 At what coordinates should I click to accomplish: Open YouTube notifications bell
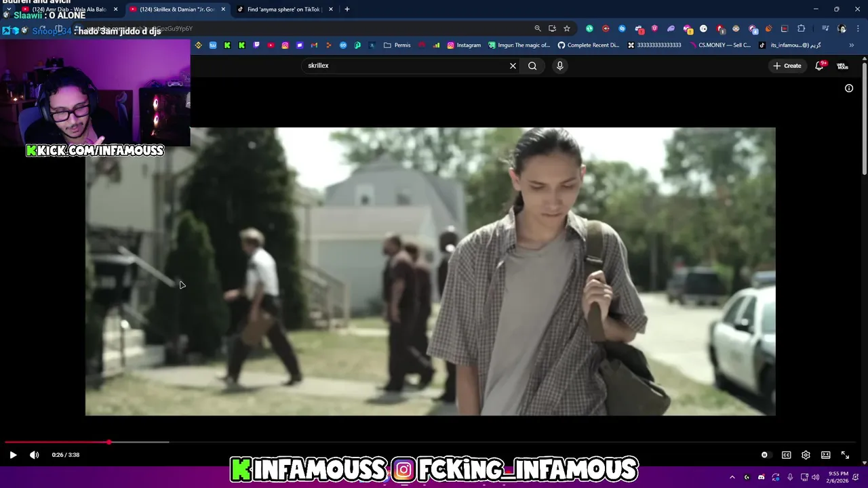819,66
